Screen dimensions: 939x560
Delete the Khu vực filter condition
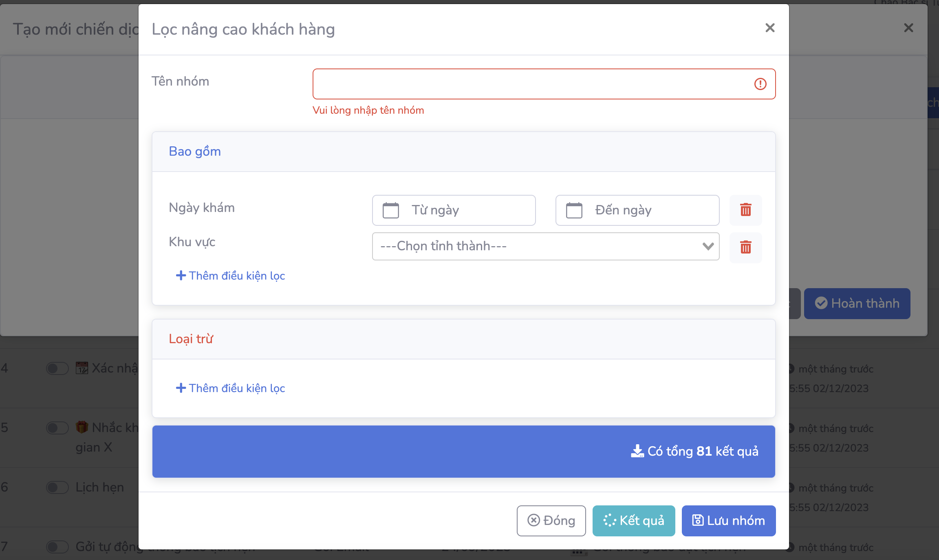(745, 247)
